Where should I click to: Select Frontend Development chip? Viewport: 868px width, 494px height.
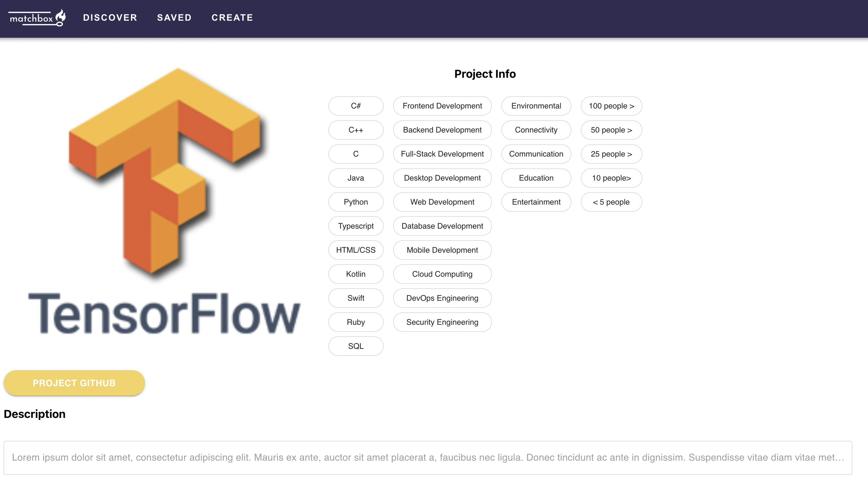click(442, 106)
